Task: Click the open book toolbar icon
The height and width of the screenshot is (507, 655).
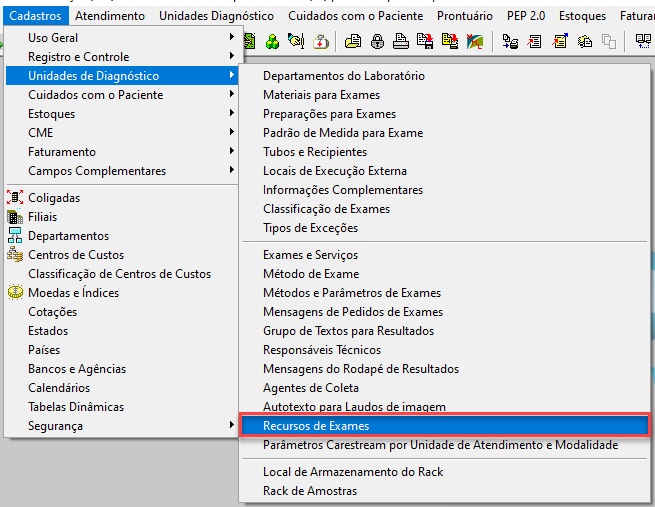Action: pos(643,41)
